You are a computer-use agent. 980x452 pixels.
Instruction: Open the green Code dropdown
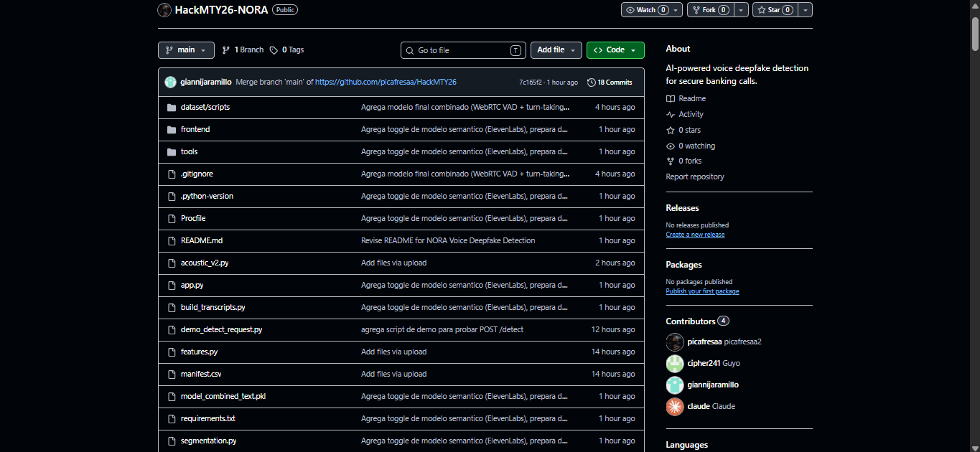point(615,50)
